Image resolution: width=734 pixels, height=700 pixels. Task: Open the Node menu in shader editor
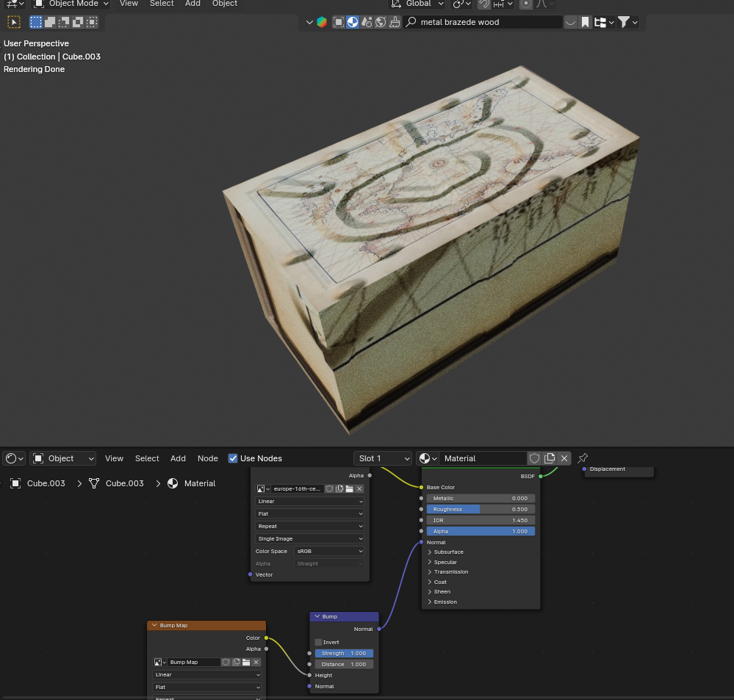(x=208, y=458)
